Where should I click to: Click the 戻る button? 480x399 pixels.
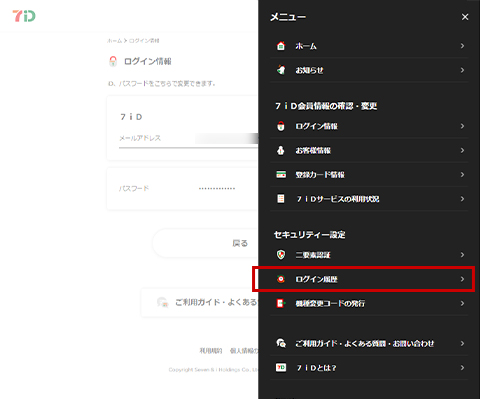pos(205,243)
